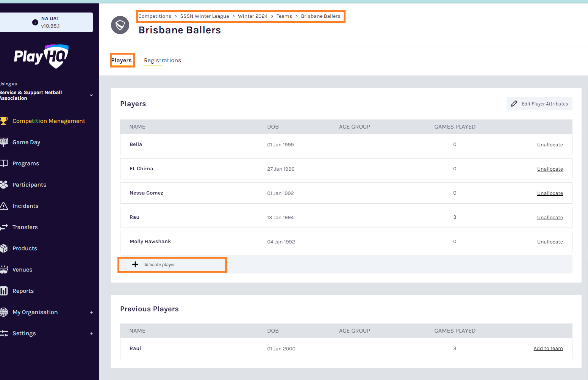Click player name EL Chima
Image resolution: width=588 pixels, height=380 pixels.
(141, 168)
